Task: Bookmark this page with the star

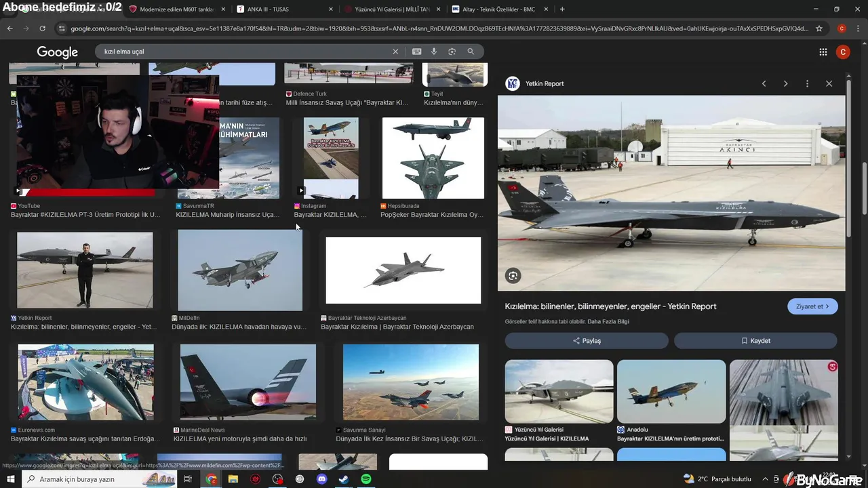Action: pyautogui.click(x=819, y=28)
